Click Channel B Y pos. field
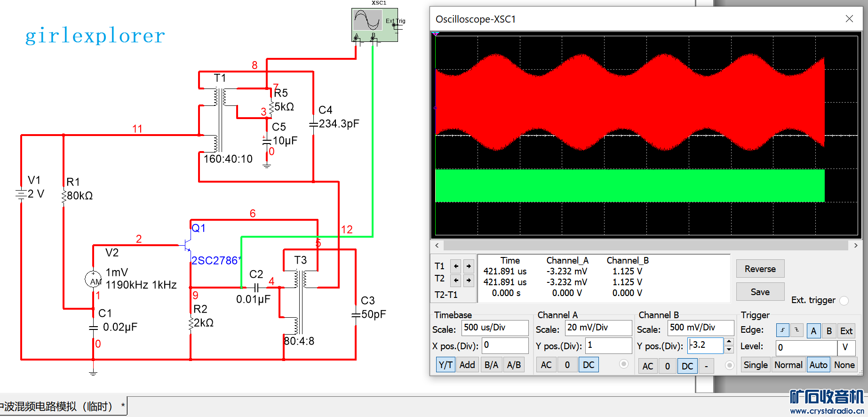Screen dimensions: 868x417 [705, 345]
